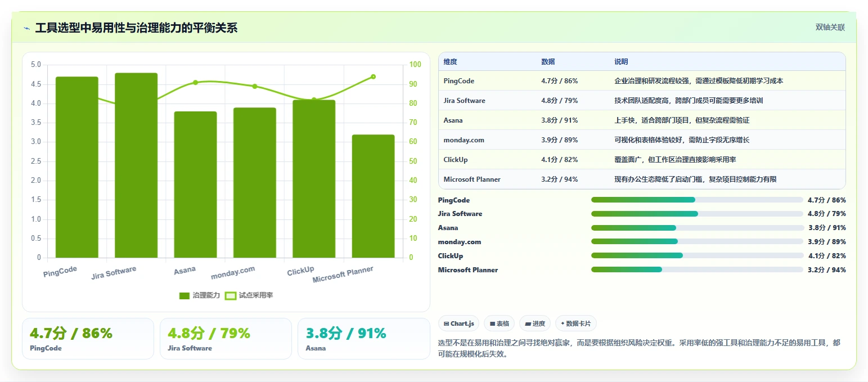Screen dimensions: 868x382
Task: Click the 进度 chip
Action: 535,323
